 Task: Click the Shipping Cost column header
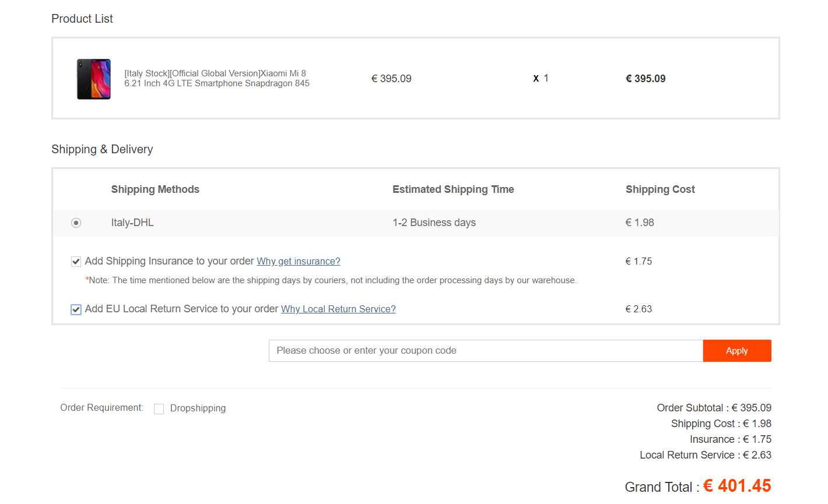[660, 189]
